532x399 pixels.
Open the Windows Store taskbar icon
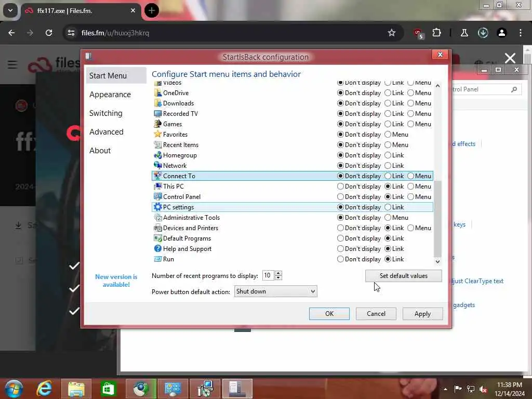click(x=108, y=389)
